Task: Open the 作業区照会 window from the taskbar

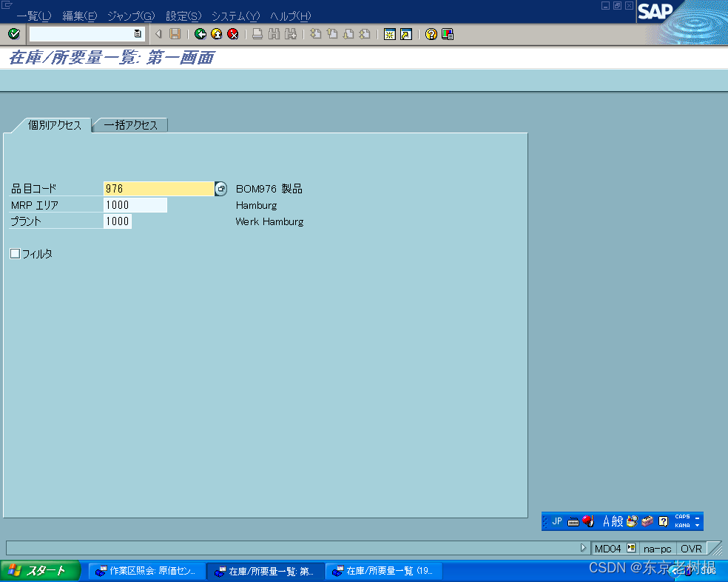Action: tap(146, 570)
